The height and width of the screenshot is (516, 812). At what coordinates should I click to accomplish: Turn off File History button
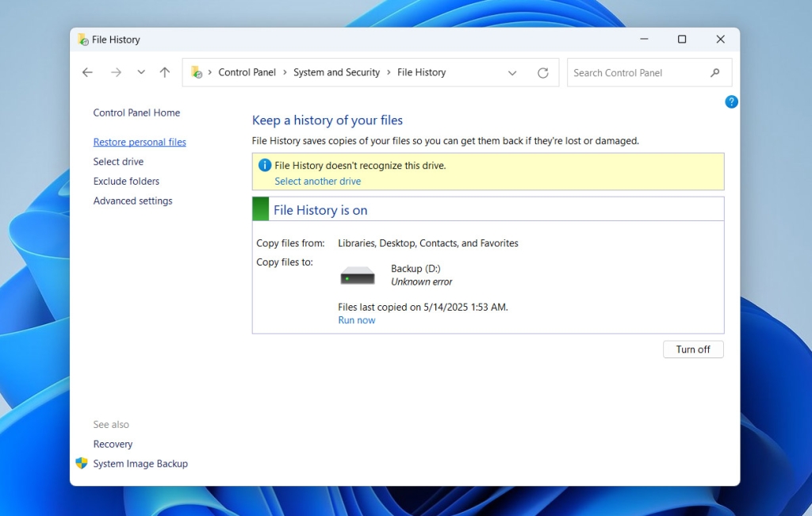point(693,350)
